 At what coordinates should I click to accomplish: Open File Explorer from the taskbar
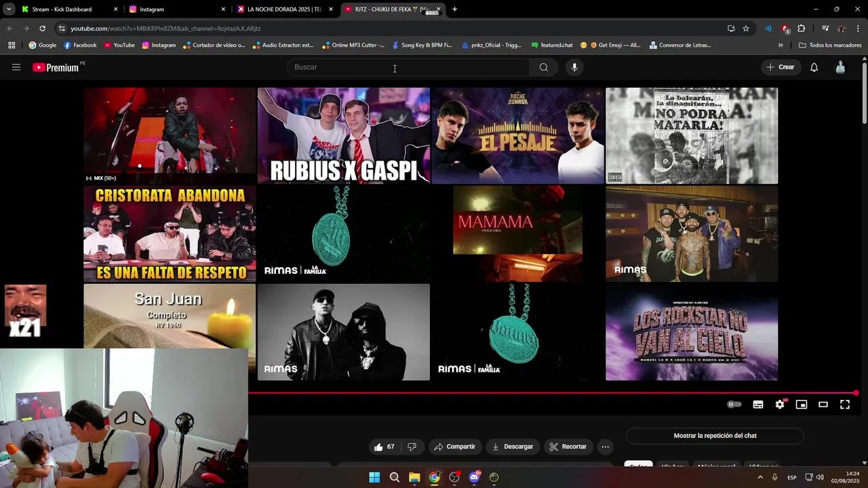pos(414,477)
